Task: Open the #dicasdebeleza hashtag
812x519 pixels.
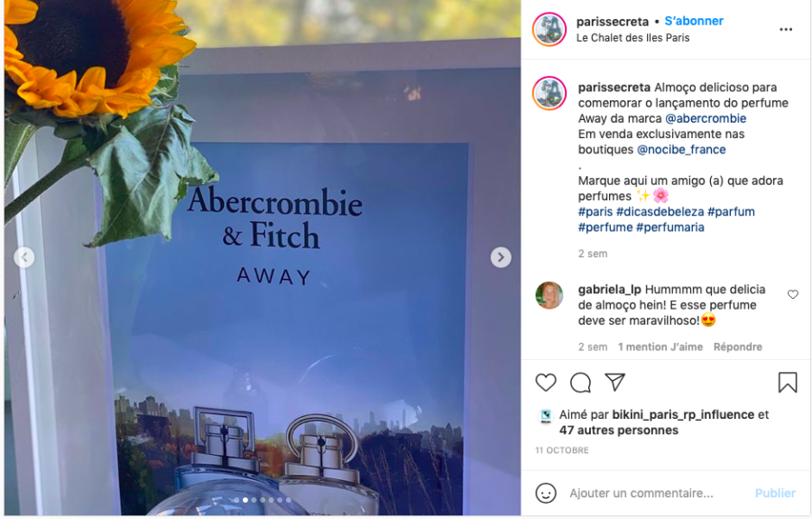Action: coord(660,212)
